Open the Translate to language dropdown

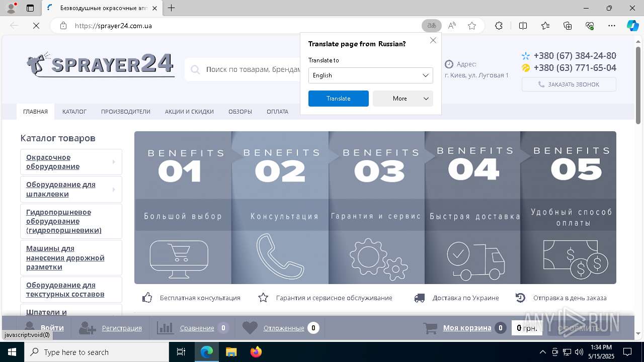point(370,75)
